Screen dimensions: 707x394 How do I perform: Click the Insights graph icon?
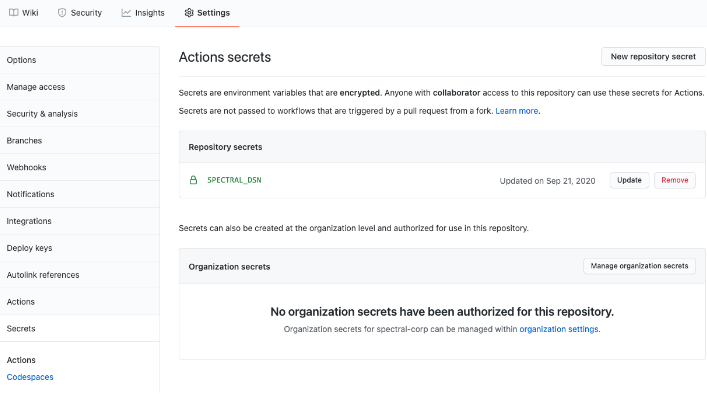pyautogui.click(x=126, y=13)
